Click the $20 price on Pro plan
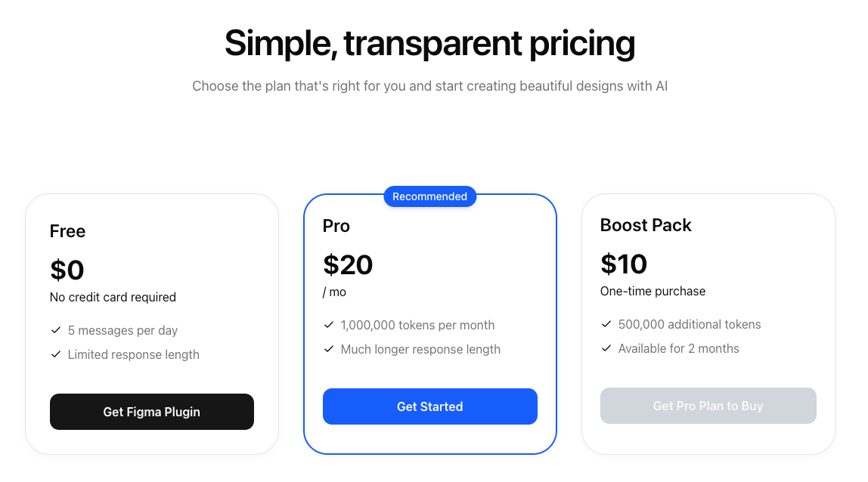The height and width of the screenshot is (482, 868). [x=348, y=264]
